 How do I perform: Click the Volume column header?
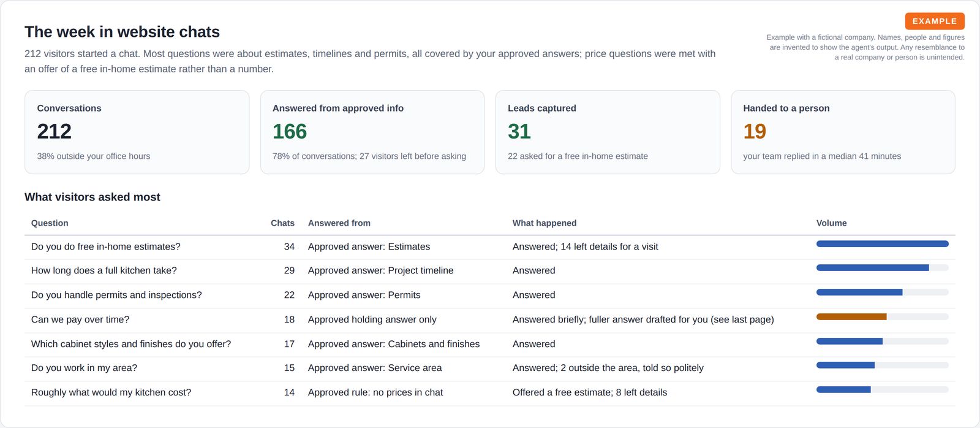pos(832,223)
